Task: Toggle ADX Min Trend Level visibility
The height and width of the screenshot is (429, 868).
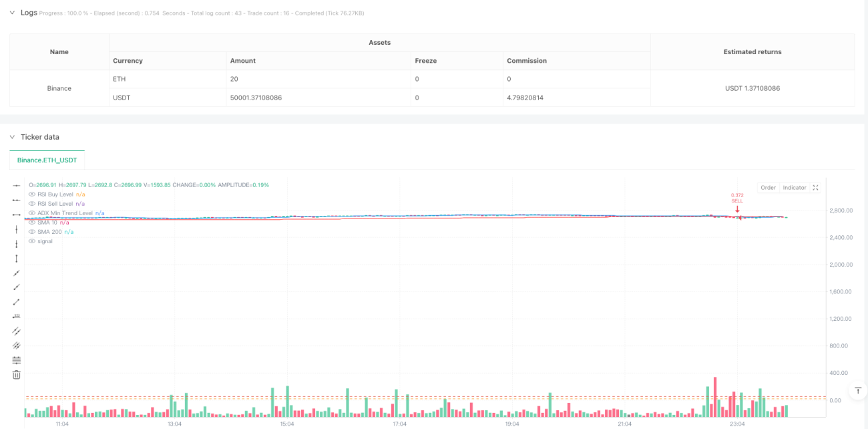Action: (32, 213)
